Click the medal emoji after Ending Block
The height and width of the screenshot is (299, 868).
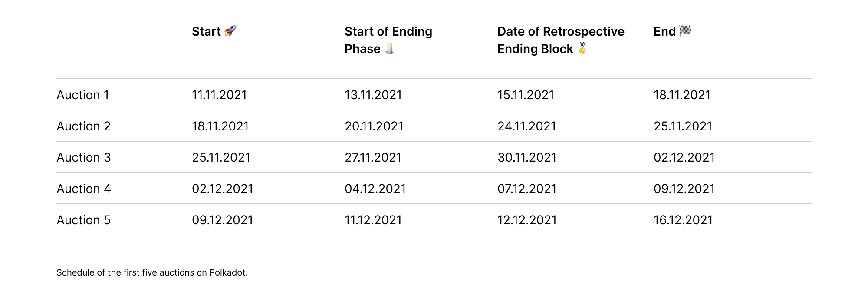[x=582, y=48]
